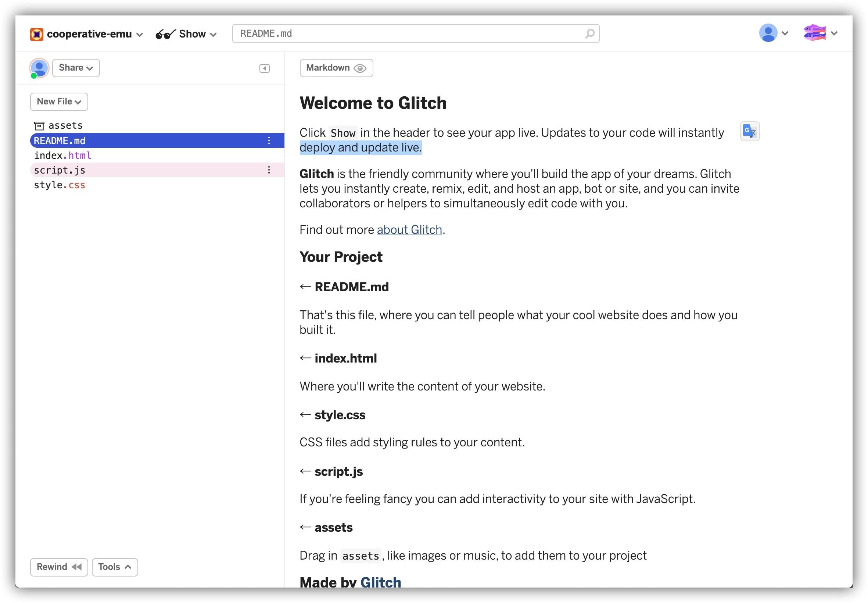Click the assets box icon
Screen dimensions: 868x603
[39, 126]
